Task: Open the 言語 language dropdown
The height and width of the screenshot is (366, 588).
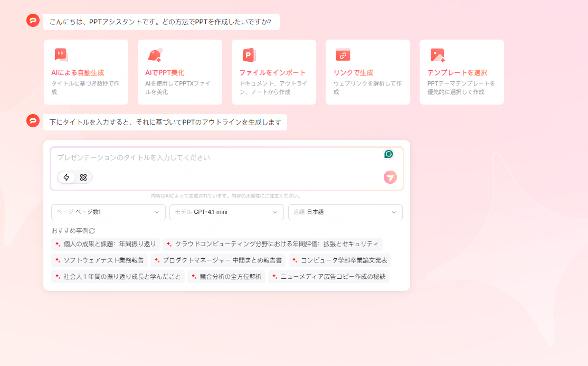Action: pyautogui.click(x=345, y=212)
